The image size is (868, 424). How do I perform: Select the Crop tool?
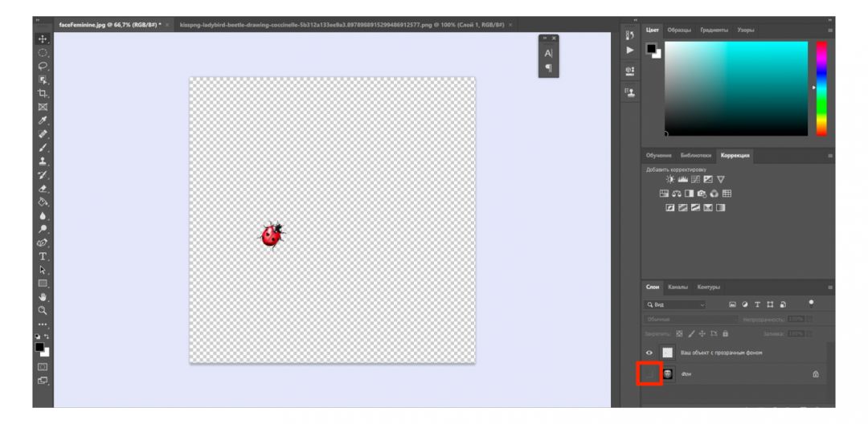tap(43, 93)
